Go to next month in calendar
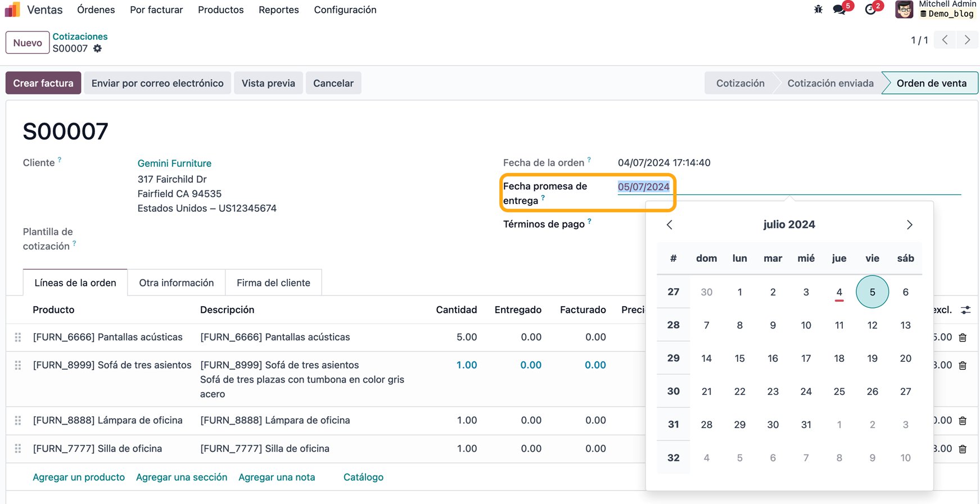The image size is (980, 504). point(909,225)
